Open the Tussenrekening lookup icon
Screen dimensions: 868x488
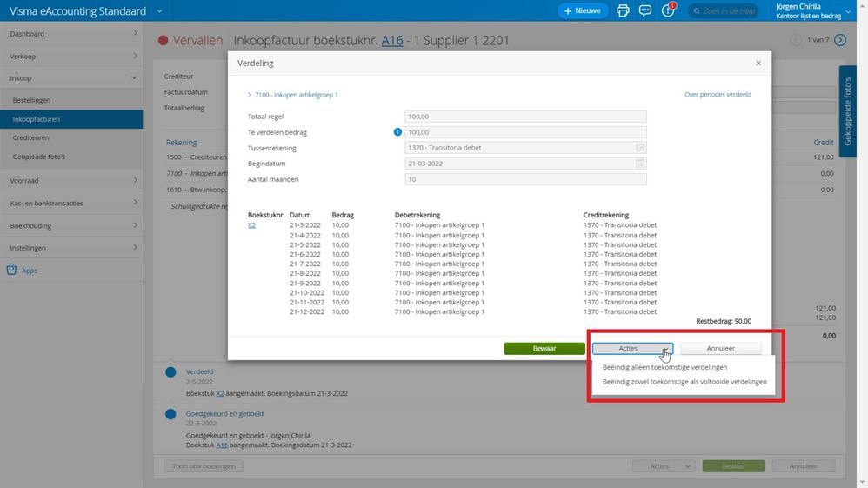click(640, 148)
